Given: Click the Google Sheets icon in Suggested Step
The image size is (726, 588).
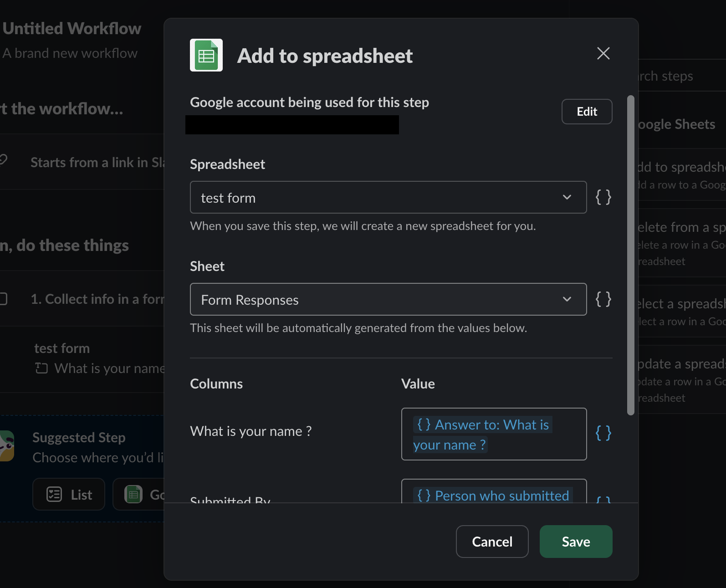Looking at the screenshot, I should 133,494.
